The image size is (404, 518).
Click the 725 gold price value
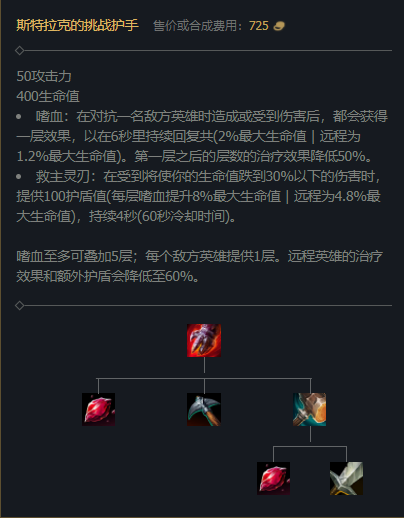pyautogui.click(x=259, y=26)
